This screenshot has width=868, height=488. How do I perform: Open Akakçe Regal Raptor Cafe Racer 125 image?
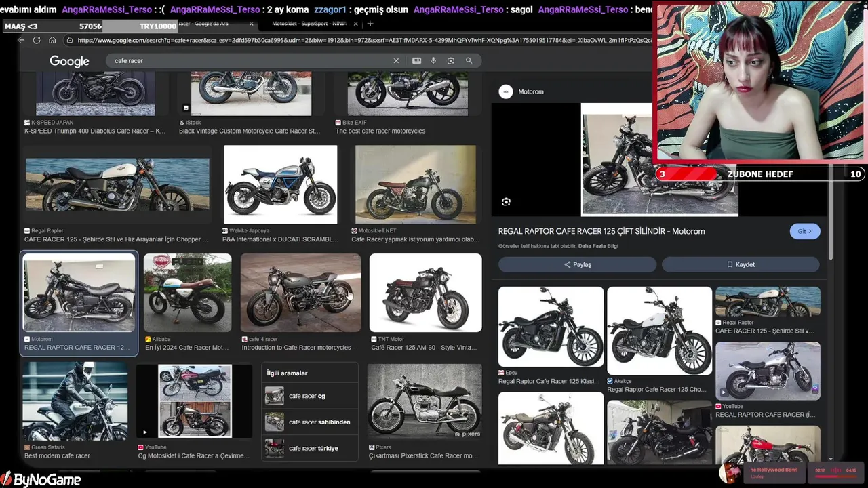(660, 331)
